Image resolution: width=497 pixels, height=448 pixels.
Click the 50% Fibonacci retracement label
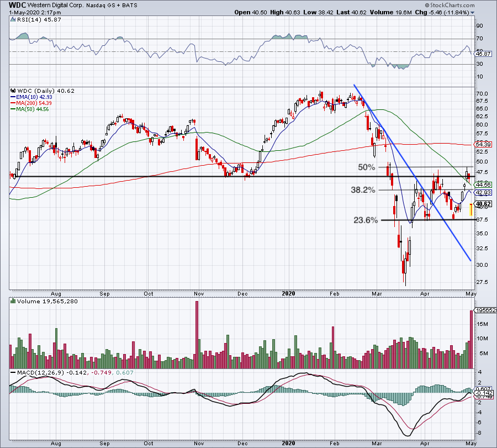pos(367,167)
